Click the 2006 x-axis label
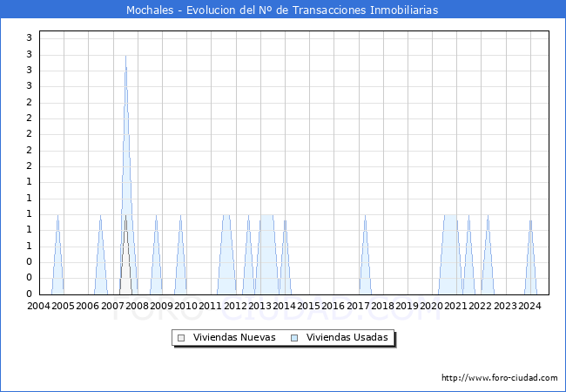This screenshot has width=566, height=392. pos(87,306)
